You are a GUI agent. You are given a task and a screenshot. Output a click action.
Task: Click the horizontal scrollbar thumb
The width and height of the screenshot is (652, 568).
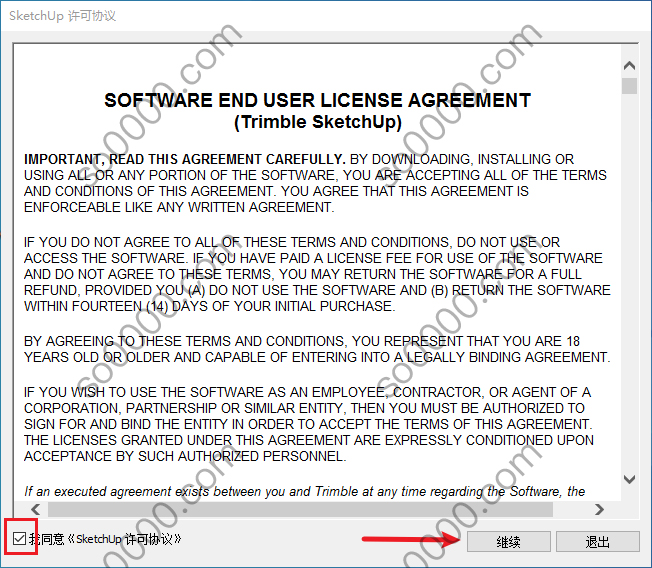point(300,509)
